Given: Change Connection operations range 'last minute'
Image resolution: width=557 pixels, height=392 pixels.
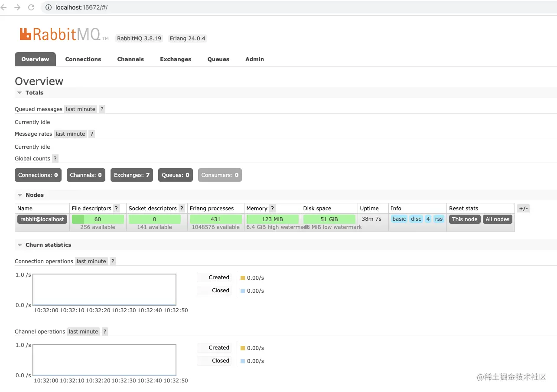Looking at the screenshot, I should coord(91,261).
